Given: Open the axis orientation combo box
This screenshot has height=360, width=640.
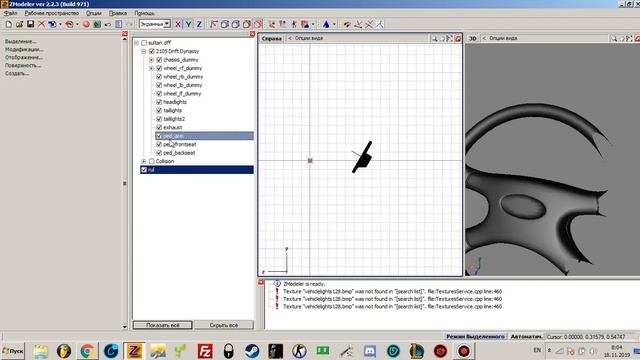Looking at the screenshot, I should tap(155, 24).
